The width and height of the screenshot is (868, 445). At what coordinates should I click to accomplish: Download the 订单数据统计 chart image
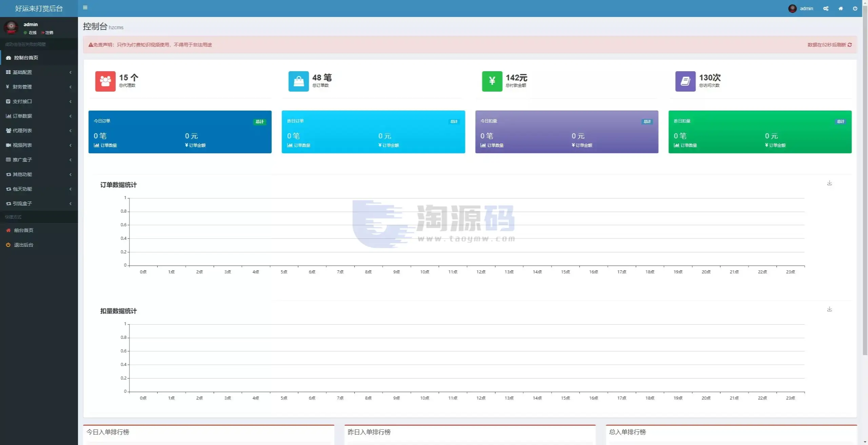[829, 183]
